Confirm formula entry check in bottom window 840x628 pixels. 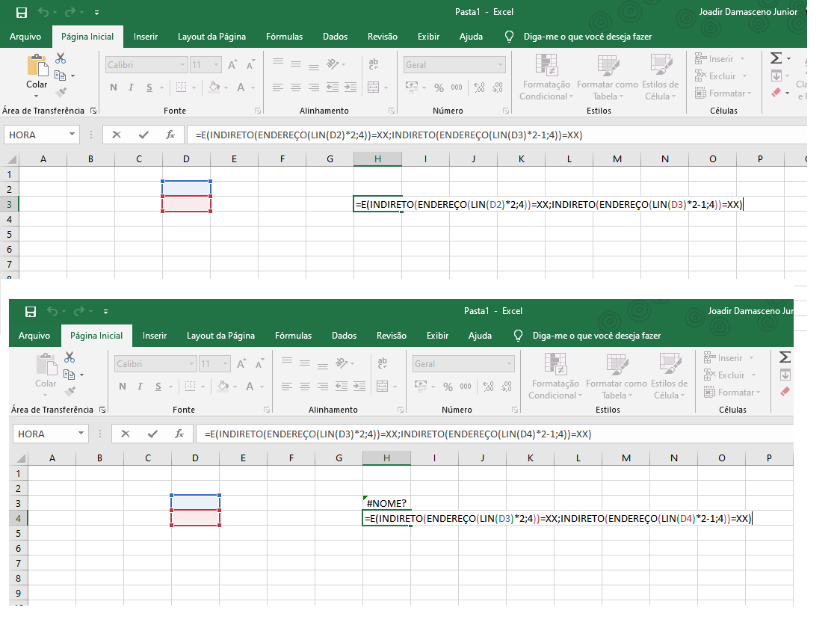(x=152, y=434)
